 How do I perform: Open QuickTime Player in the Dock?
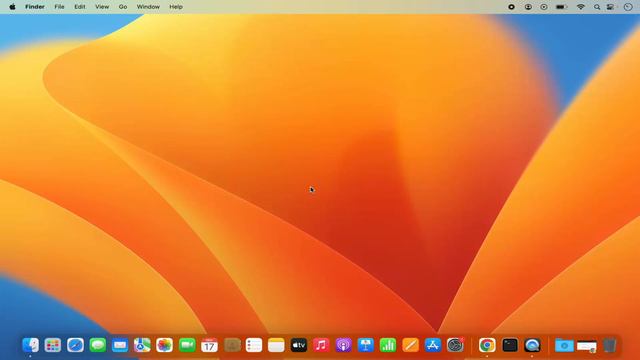pyautogui.click(x=532, y=345)
